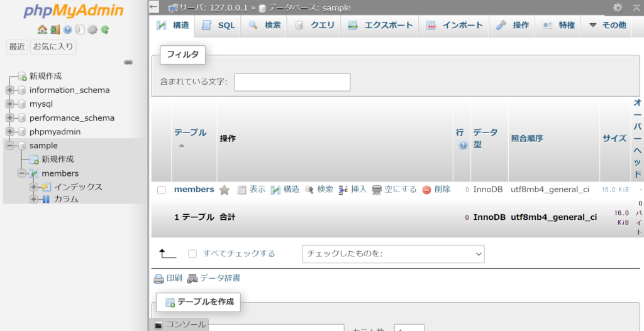Collapse the sample database tree node
The width and height of the screenshot is (644, 331).
(x=9, y=146)
